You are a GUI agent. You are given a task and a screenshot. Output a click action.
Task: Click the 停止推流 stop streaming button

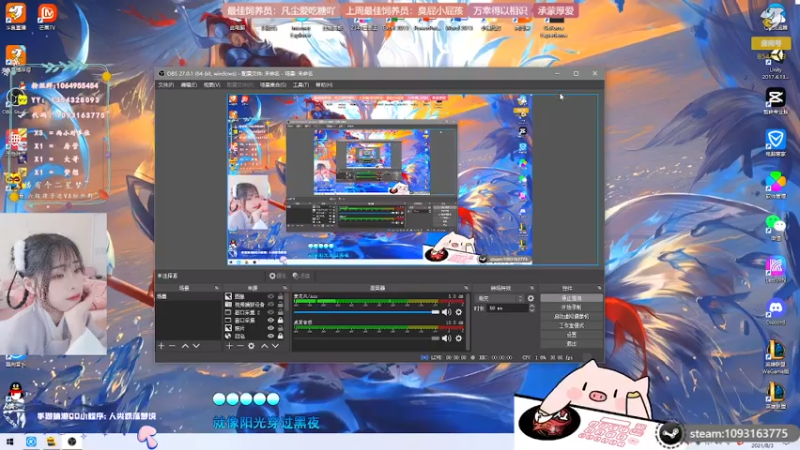571,298
